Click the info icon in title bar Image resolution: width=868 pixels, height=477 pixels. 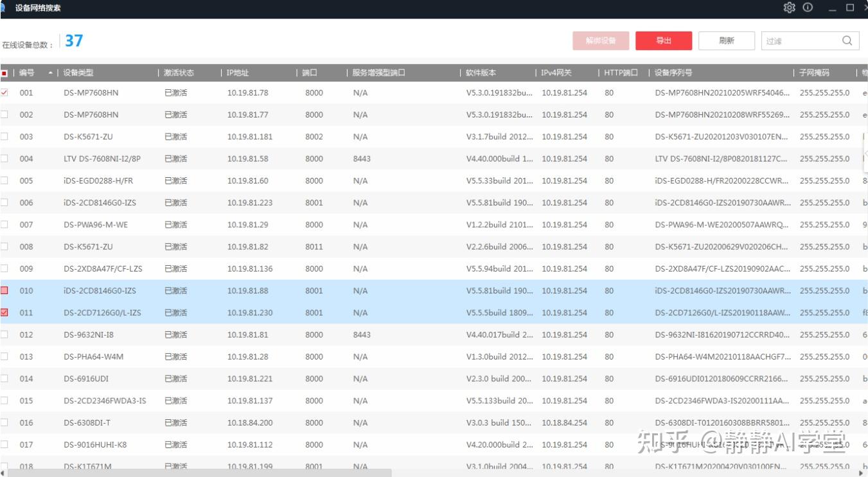pos(808,8)
